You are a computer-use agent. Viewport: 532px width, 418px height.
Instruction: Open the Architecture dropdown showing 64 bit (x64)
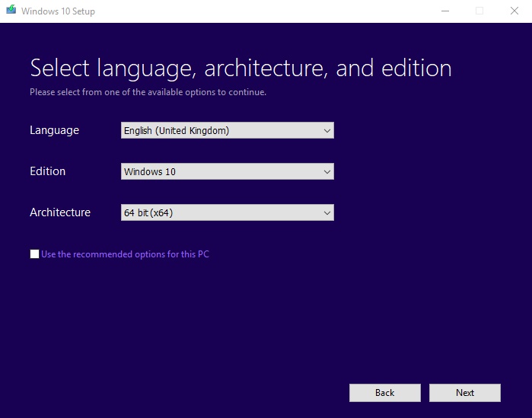coord(228,212)
